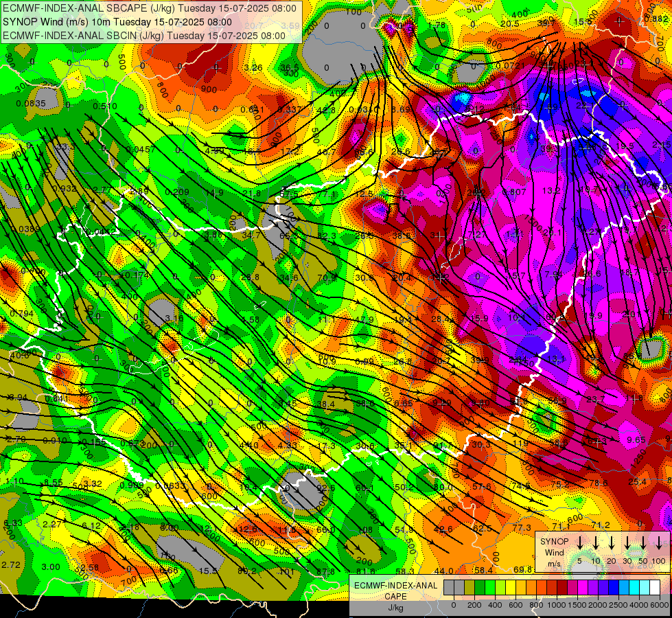Click the 30 m/s wind arrow in legend
Image resolution: width=672 pixels, height=618 pixels.
[x=627, y=542]
